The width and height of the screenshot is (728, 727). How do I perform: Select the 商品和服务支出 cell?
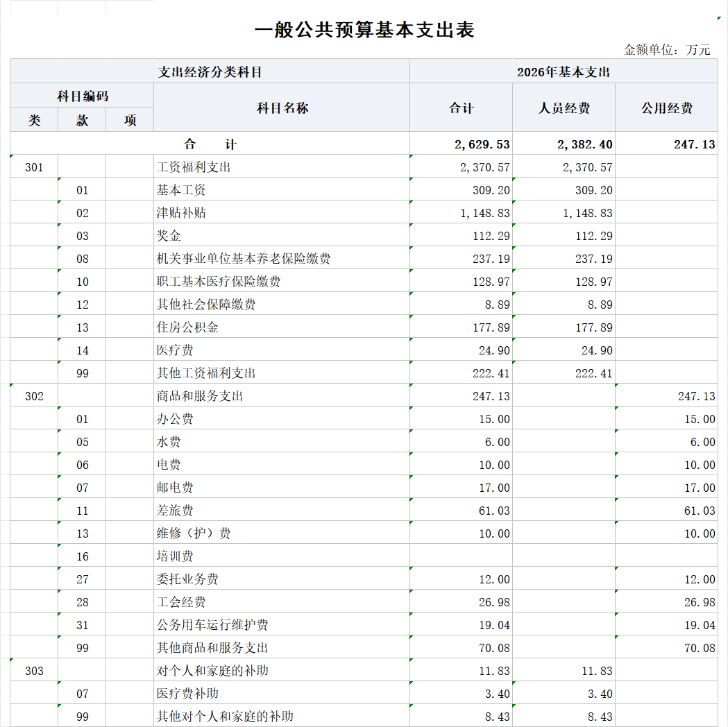[x=282, y=395]
